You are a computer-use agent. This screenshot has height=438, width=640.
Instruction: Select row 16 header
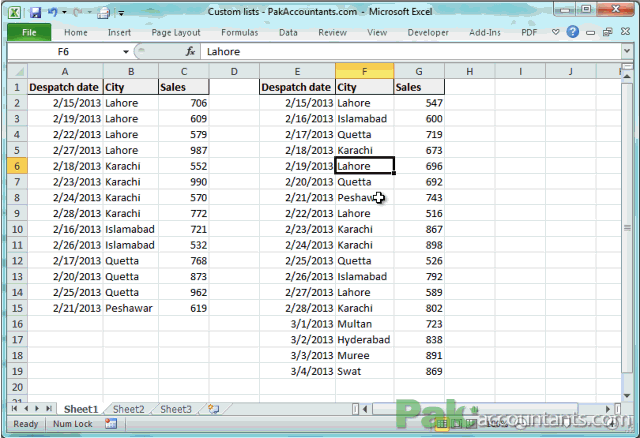pyautogui.click(x=17, y=324)
